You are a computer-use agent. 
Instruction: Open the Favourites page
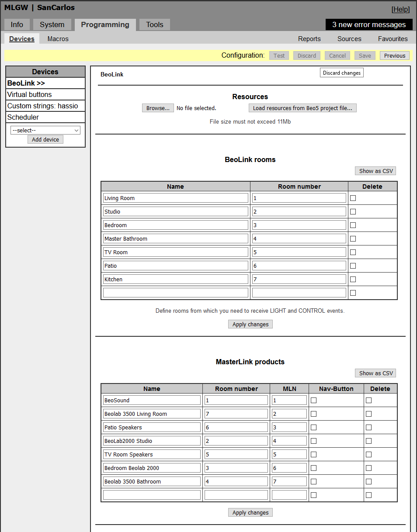pos(393,38)
